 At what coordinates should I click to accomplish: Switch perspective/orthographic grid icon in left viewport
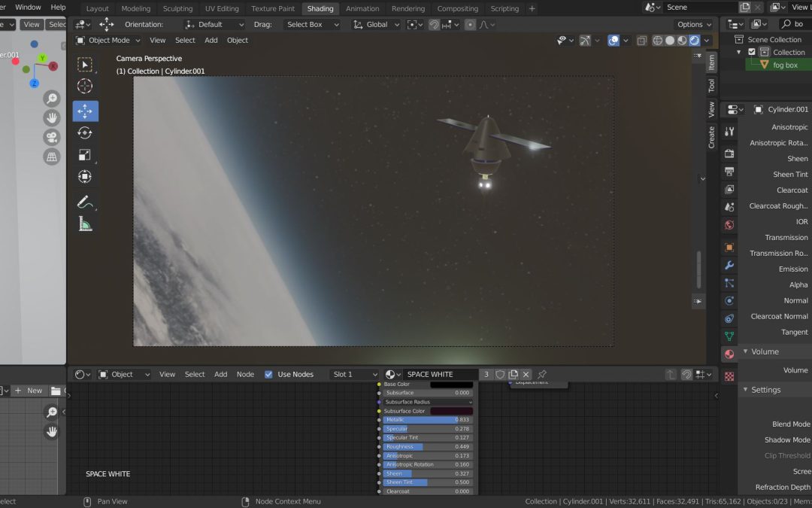click(x=52, y=157)
